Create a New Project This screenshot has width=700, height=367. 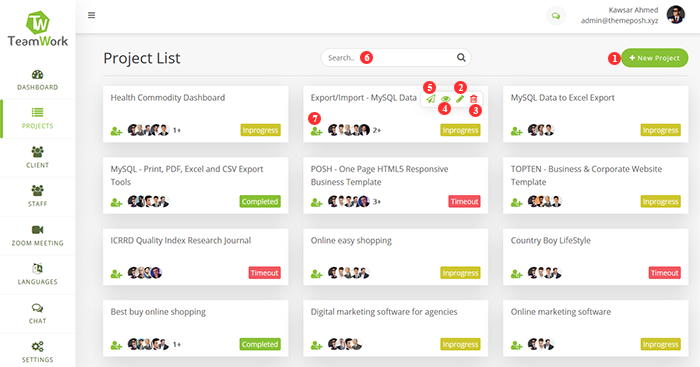pos(654,58)
